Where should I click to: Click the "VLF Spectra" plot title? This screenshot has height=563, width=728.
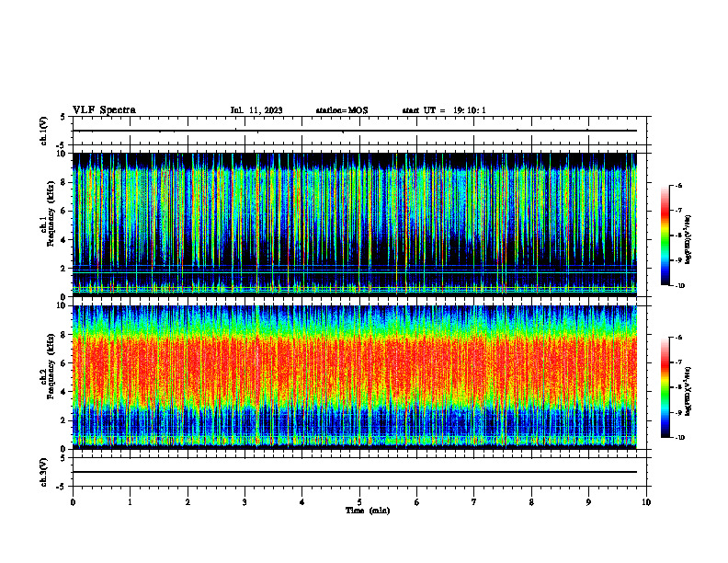pyautogui.click(x=104, y=110)
